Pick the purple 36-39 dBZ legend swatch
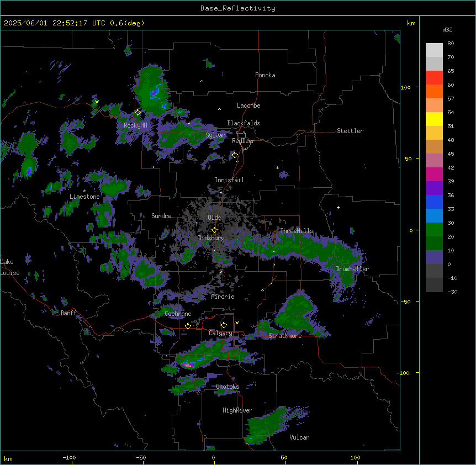Viewport: 476px width, 465px height. (434, 188)
